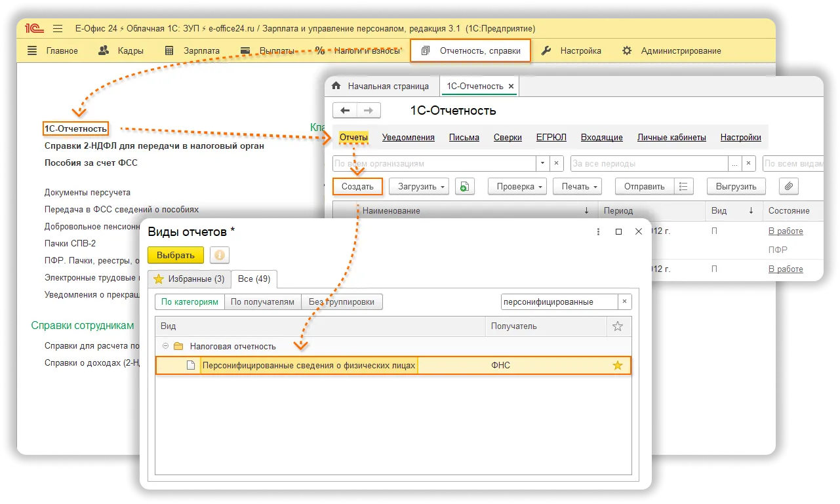The width and height of the screenshot is (840, 504).
Task: Switch to Начальная страница tab
Action: [381, 86]
